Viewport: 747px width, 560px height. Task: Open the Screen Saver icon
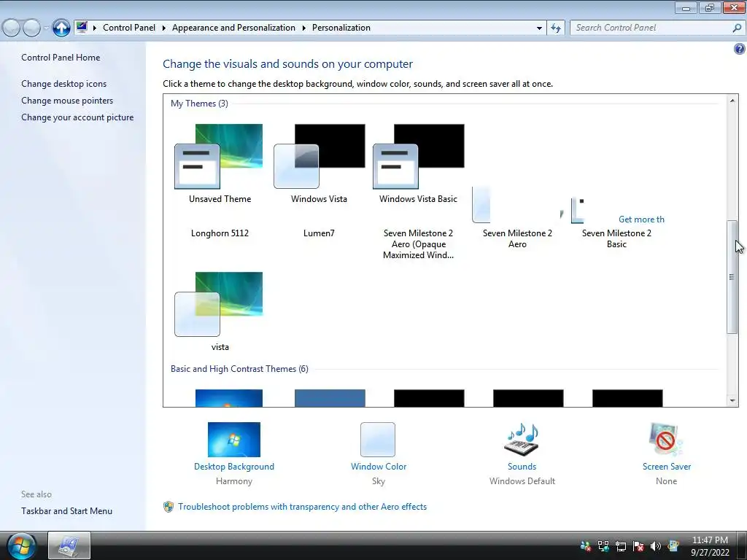pos(666,439)
